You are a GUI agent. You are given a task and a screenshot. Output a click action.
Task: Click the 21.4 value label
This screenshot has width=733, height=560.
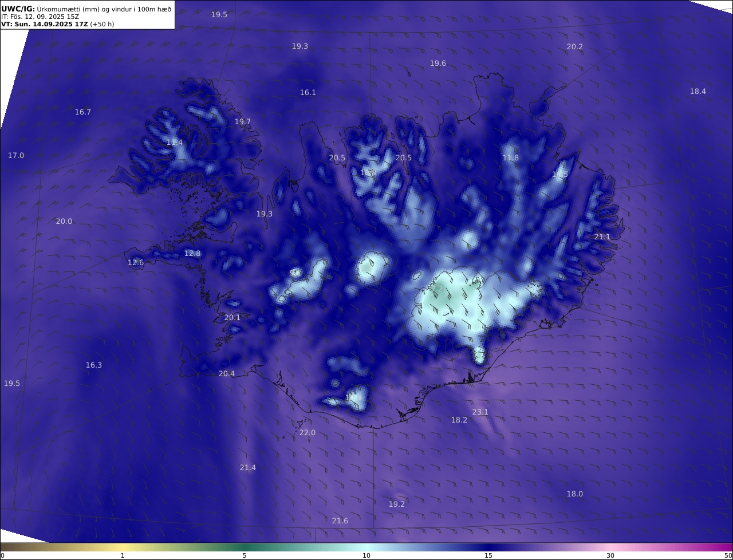point(248,468)
